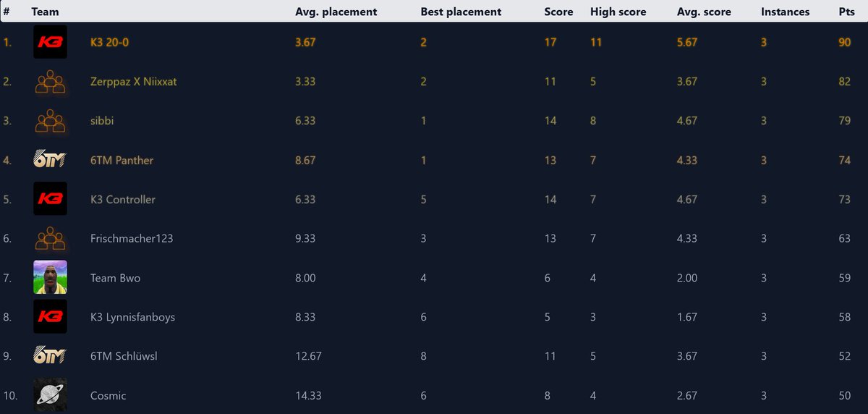The image size is (868, 414).
Task: Click rank number 10. in last row
Action: pos(10,395)
